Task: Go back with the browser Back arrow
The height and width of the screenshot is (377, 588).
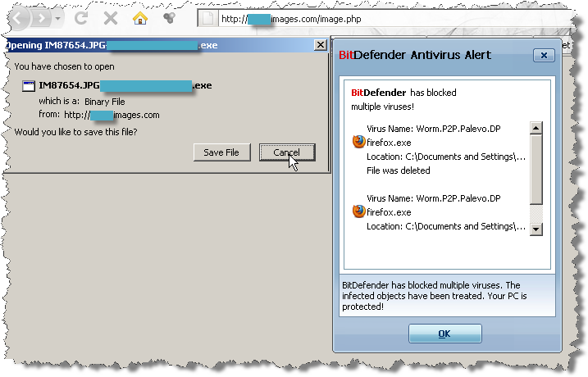Action: (x=18, y=18)
